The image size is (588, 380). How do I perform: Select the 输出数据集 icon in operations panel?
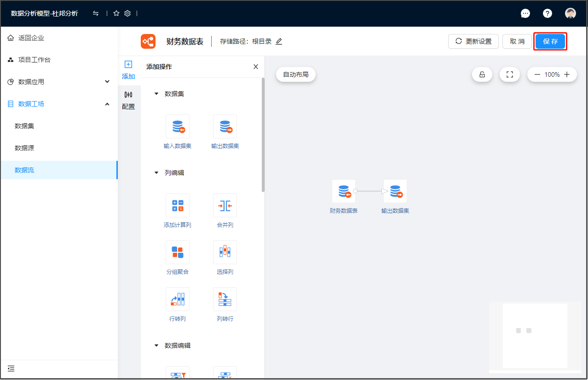point(225,127)
